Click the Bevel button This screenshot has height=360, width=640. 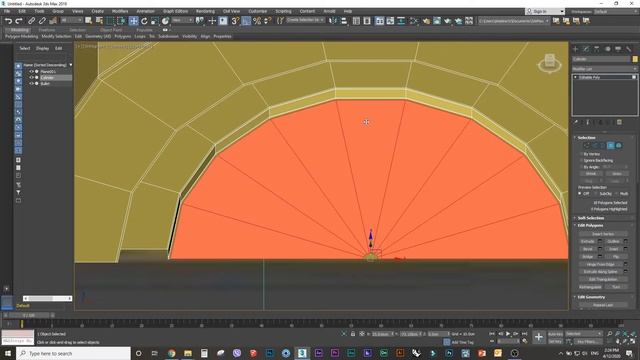pos(588,249)
